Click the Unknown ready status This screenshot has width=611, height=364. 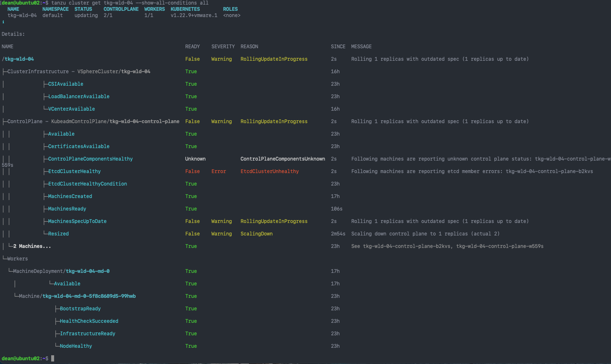pyautogui.click(x=195, y=159)
